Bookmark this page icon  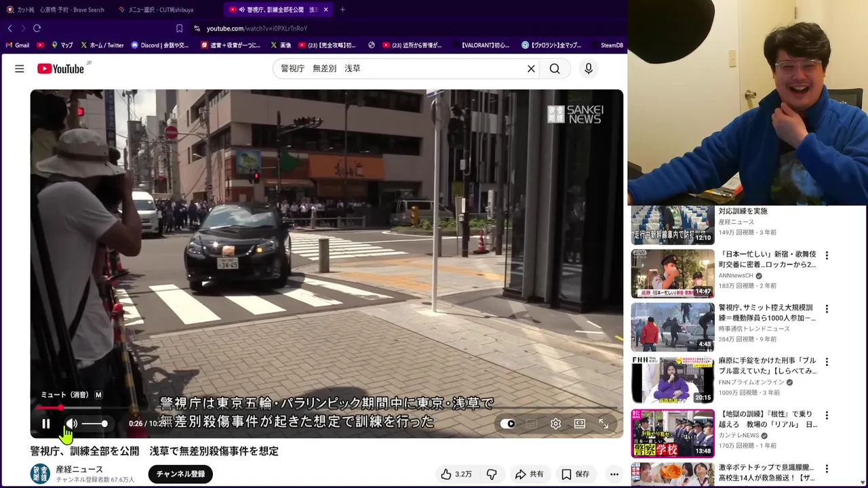point(179,28)
